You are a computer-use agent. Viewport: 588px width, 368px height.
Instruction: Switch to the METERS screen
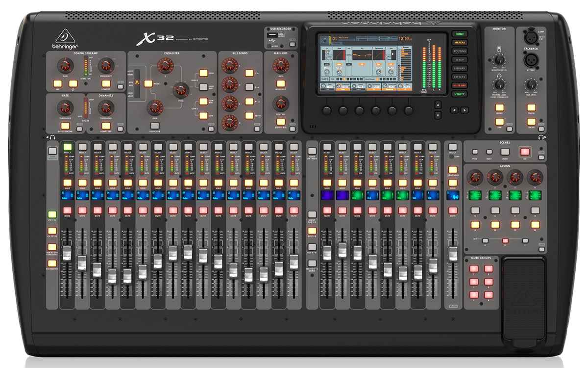click(x=459, y=43)
